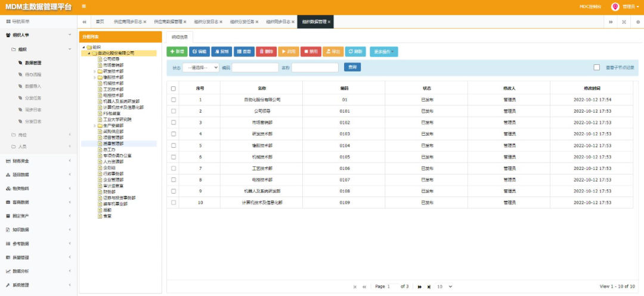Click the 导航菜单 grid icon header
Screen dimensions: 644x296
coord(8,21)
